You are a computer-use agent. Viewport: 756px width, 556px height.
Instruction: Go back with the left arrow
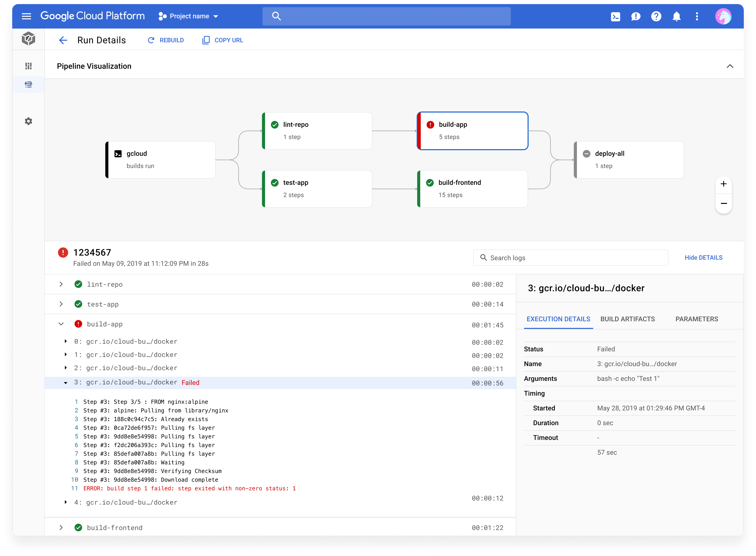[63, 40]
